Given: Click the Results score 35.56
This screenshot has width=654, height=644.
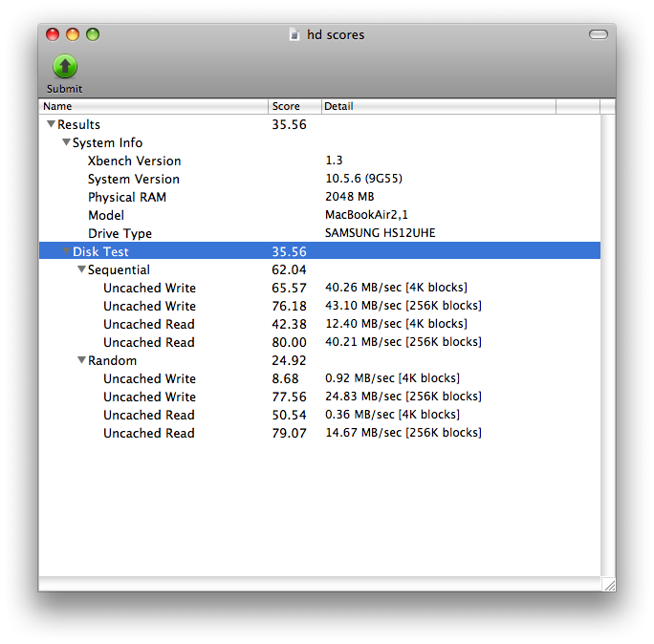Looking at the screenshot, I should pyautogui.click(x=289, y=124).
